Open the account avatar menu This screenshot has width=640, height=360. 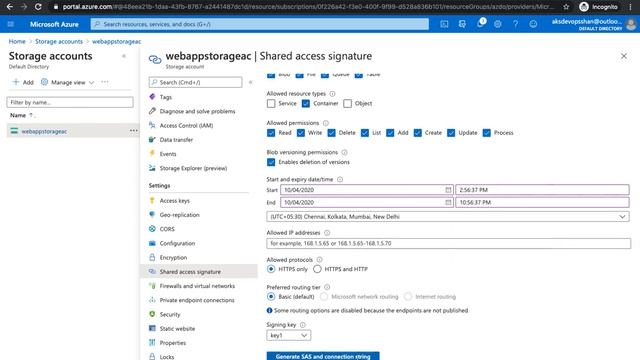tap(631, 24)
